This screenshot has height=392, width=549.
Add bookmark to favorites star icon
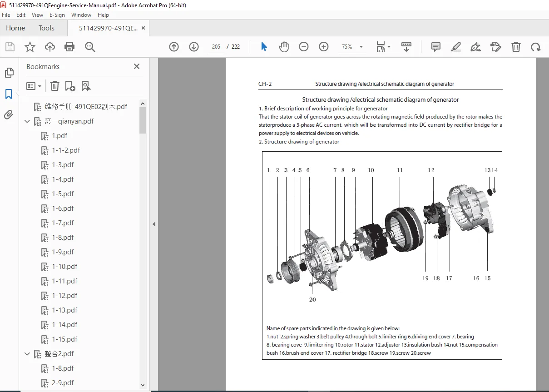(x=30, y=47)
